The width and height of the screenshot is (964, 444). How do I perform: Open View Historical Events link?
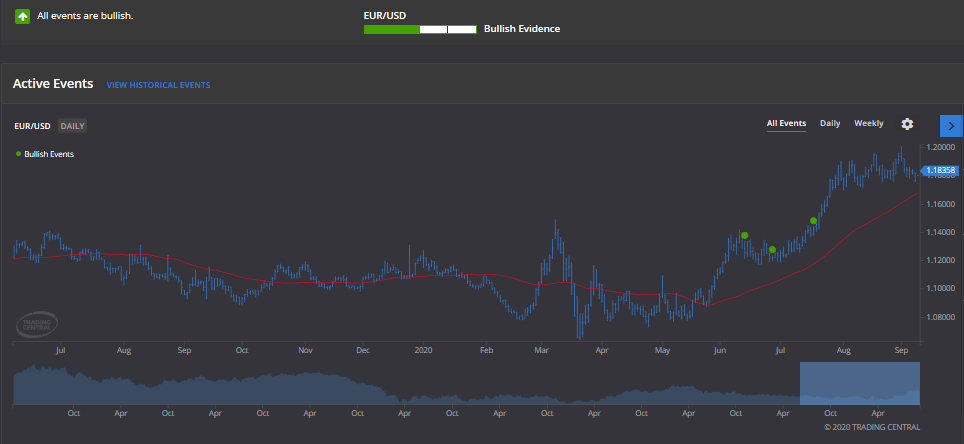(159, 85)
